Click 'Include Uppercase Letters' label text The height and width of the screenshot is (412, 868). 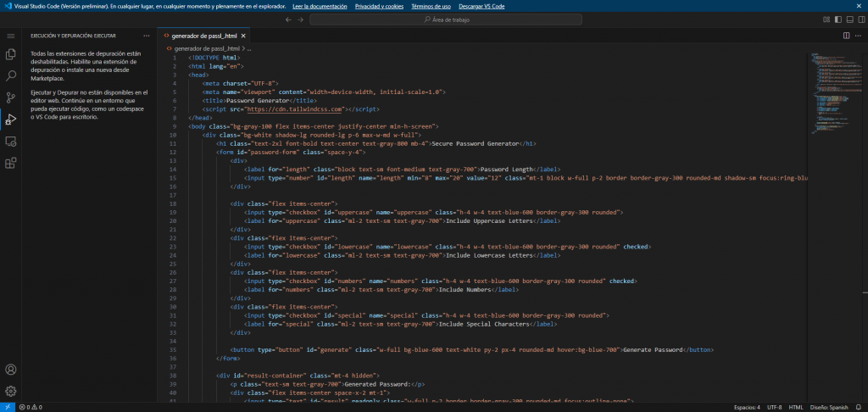click(x=490, y=221)
